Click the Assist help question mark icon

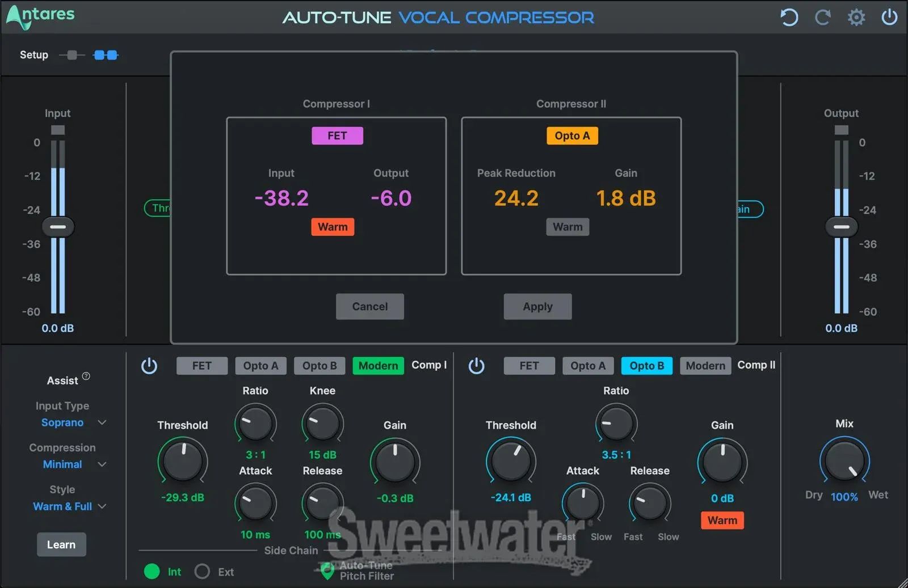[86, 376]
